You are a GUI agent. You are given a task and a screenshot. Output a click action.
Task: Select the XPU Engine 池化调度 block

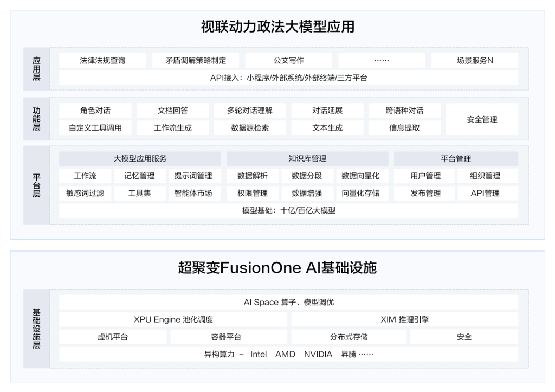click(173, 319)
